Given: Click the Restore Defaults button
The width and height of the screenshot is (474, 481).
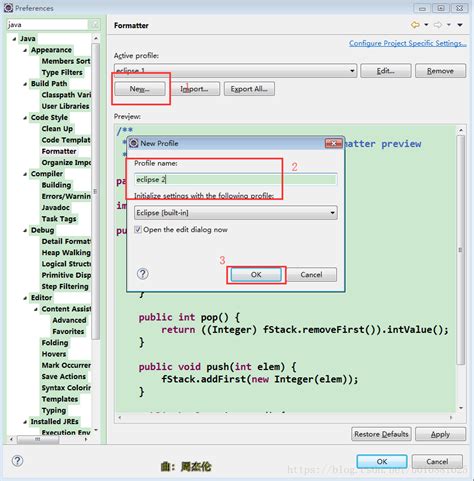Looking at the screenshot, I should pyautogui.click(x=381, y=434).
